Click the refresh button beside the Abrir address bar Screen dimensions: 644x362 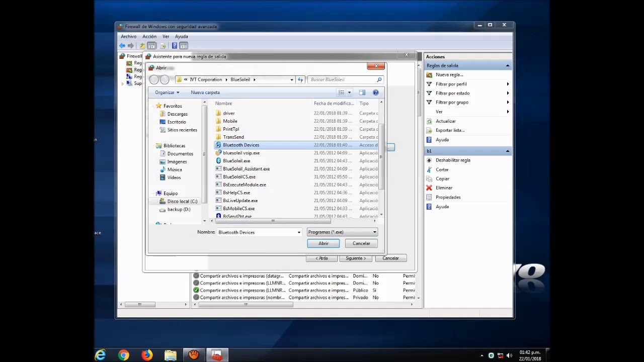(300, 79)
